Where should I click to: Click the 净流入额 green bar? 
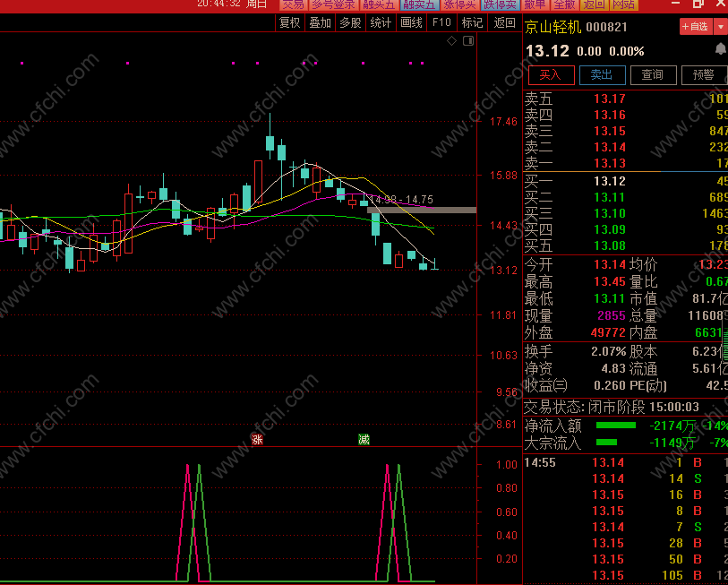coord(616,426)
